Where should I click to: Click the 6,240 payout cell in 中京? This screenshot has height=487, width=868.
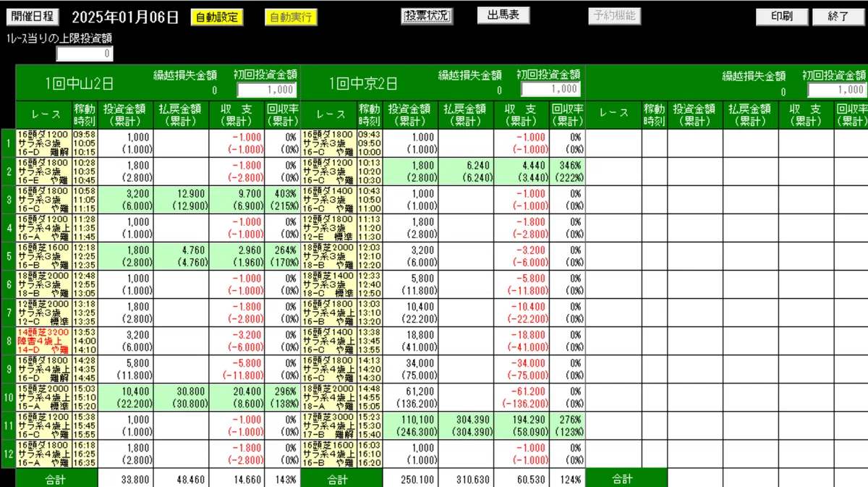[467, 171]
